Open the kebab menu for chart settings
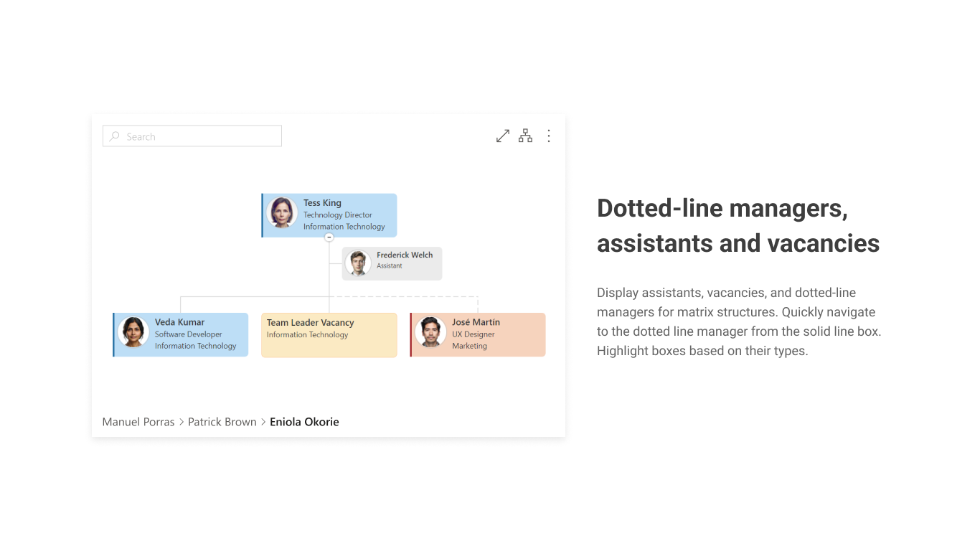Screen dimensions: 980x551 click(549, 136)
